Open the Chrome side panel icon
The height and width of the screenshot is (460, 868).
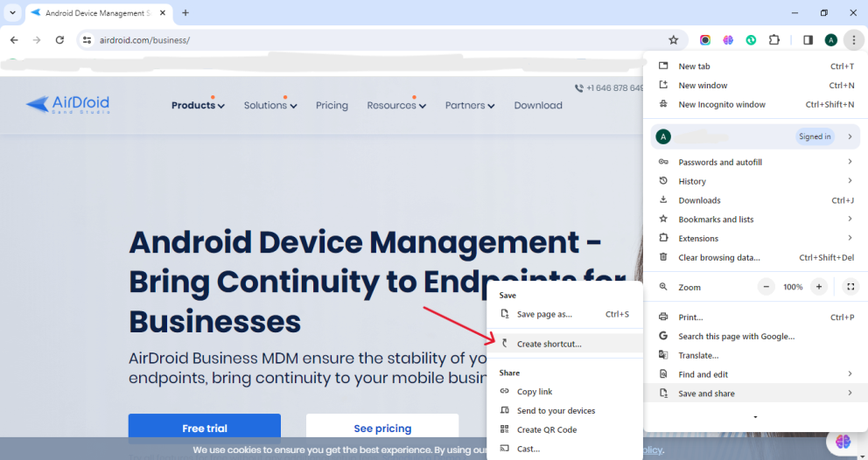(808, 40)
